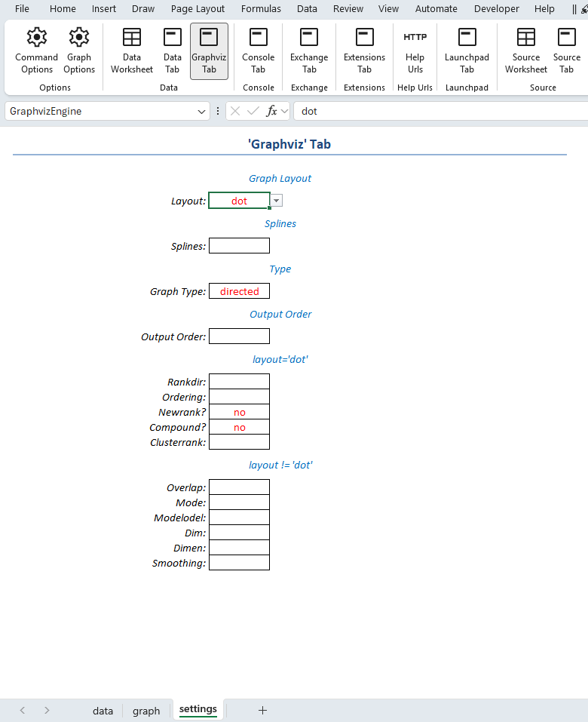
Task: Show the Source Worksheet
Action: click(x=526, y=51)
